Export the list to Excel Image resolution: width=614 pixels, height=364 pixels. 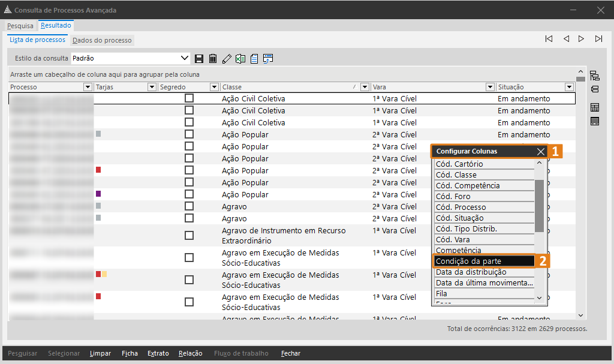click(x=240, y=59)
